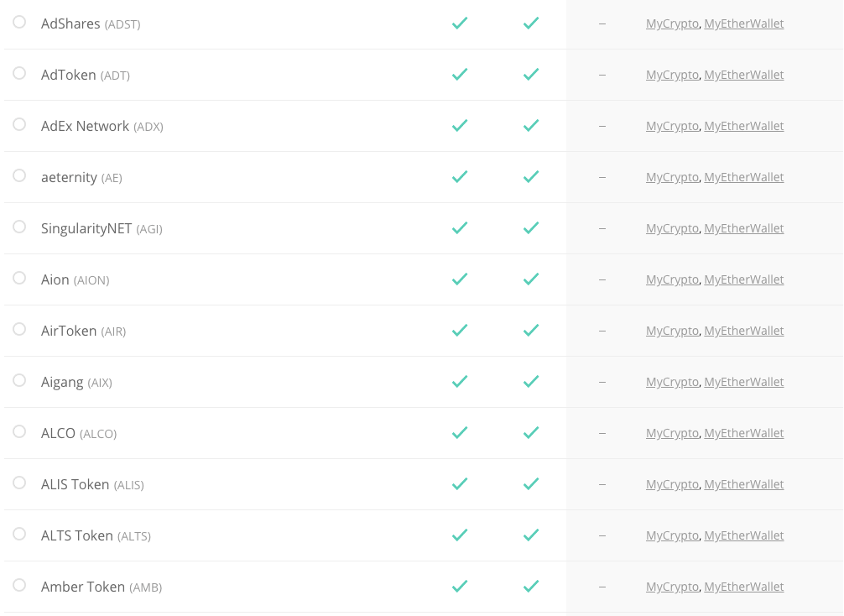Select the checkmark beside AdEx Network
Viewport: 844px width, 616px height.
(x=460, y=126)
